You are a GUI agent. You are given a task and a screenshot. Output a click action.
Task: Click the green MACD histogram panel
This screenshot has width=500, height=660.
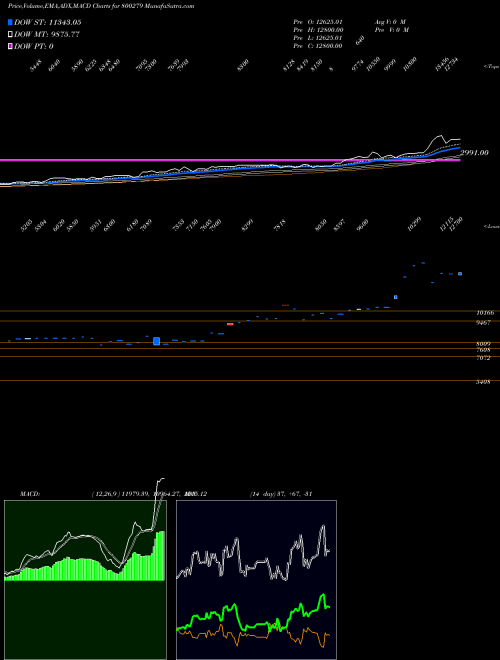click(85, 579)
